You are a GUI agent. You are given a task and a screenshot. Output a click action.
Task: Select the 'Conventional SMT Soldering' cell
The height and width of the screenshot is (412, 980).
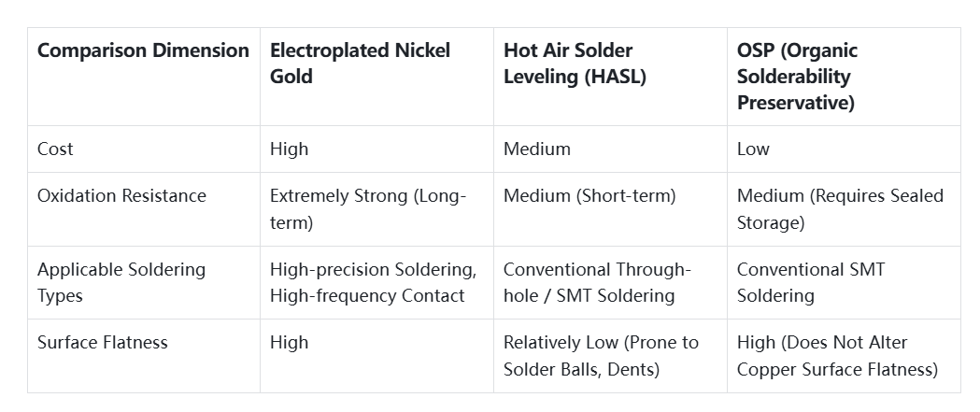tap(810, 282)
